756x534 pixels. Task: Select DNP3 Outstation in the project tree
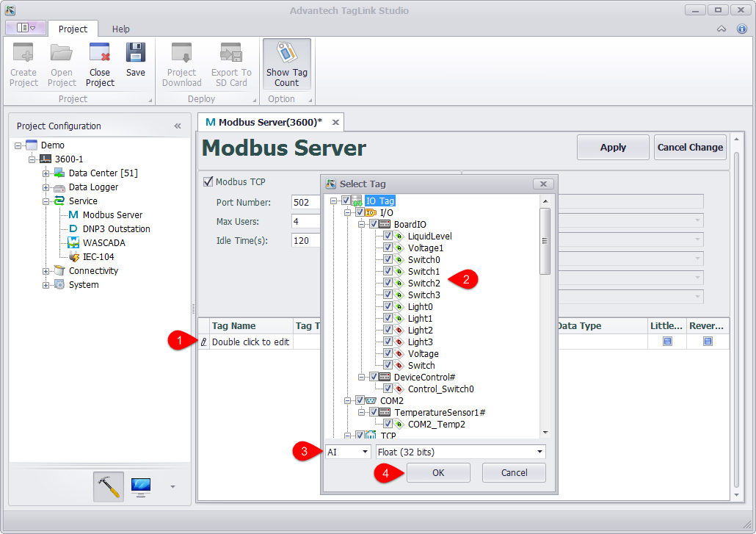pyautogui.click(x=116, y=228)
